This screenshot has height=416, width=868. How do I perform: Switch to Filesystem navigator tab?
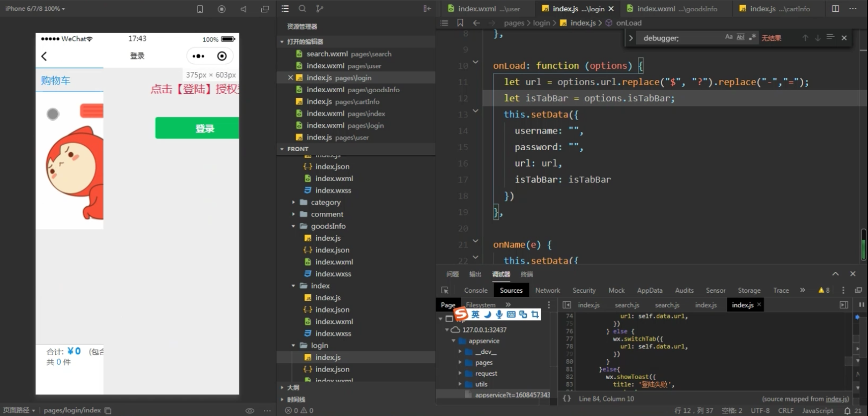click(x=481, y=304)
